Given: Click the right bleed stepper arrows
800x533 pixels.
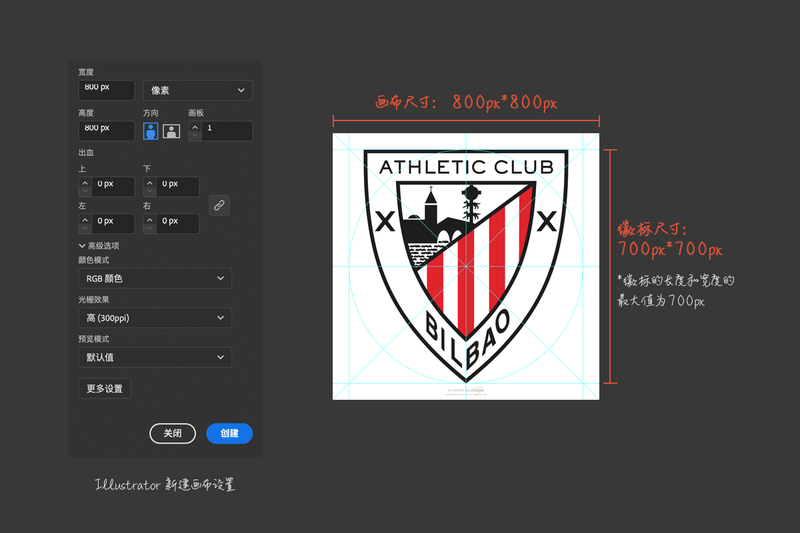Looking at the screenshot, I should 150,222.
